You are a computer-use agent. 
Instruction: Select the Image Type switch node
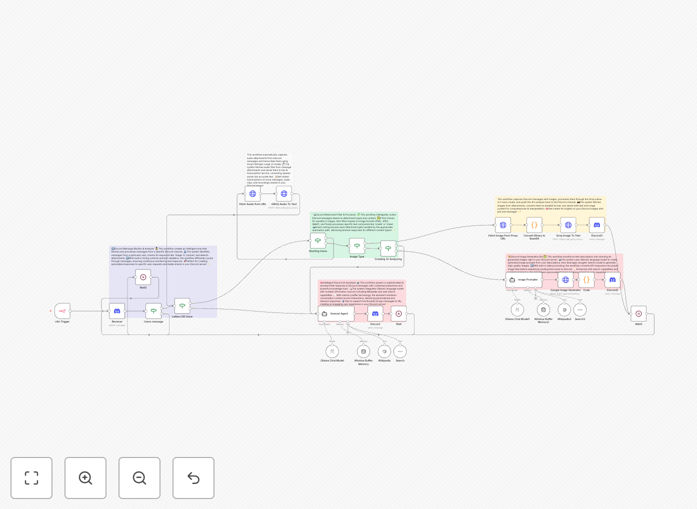357,246
